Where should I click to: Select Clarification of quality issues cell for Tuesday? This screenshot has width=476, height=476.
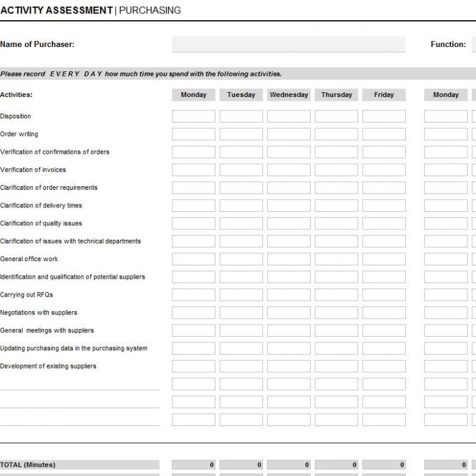pyautogui.click(x=241, y=223)
